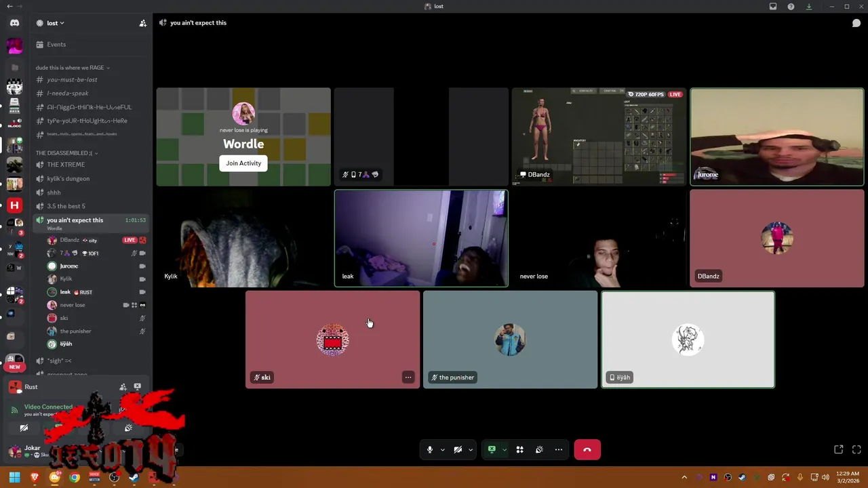Open more options ellipsis in call bar
Screen dimensions: 868x488
pyautogui.click(x=559, y=449)
